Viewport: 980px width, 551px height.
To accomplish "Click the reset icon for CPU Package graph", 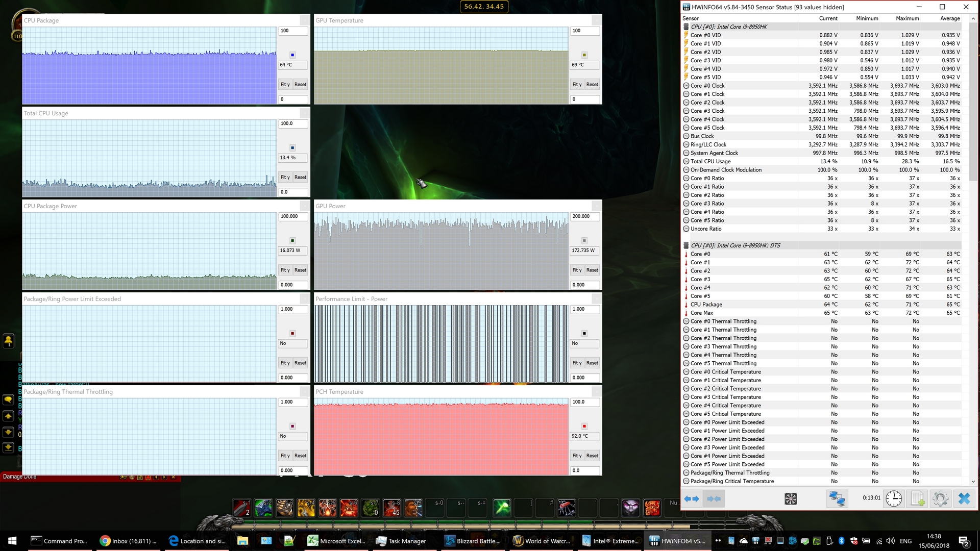I will click(300, 84).
